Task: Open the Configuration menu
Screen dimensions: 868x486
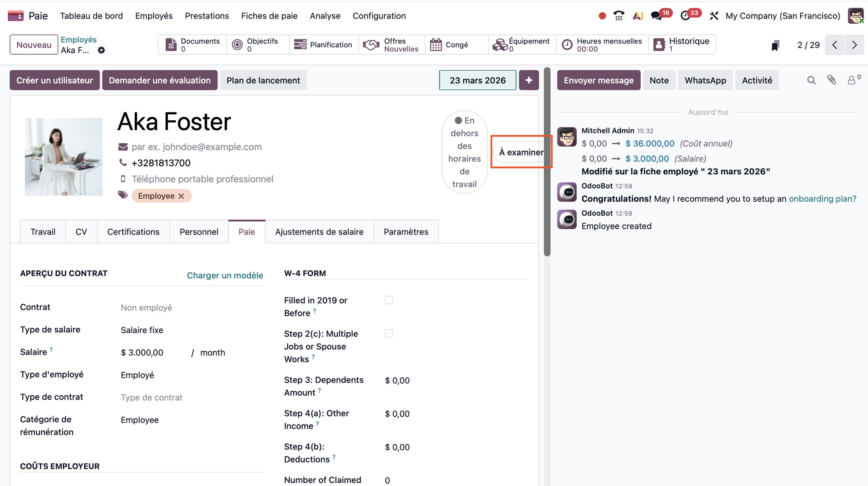Action: click(x=379, y=16)
